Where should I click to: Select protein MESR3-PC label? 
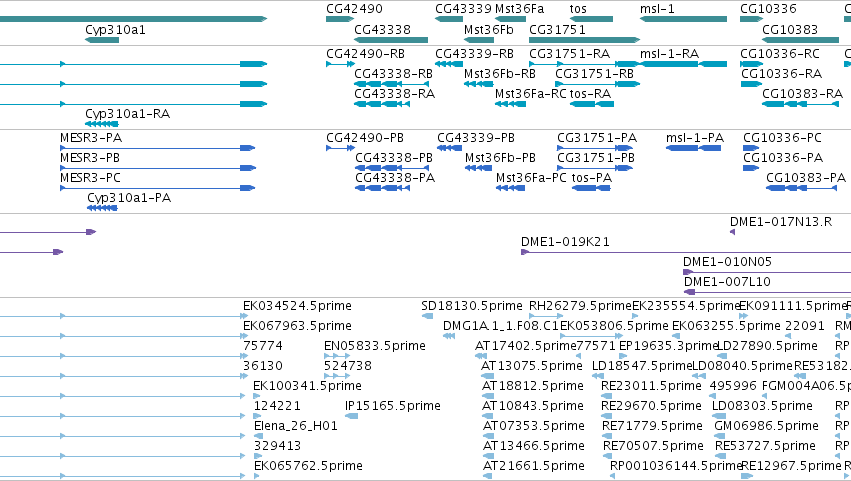[90, 178]
